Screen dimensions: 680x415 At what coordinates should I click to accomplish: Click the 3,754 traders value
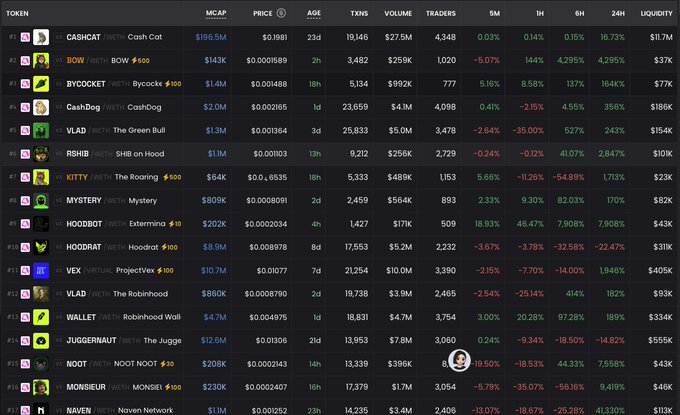point(445,317)
